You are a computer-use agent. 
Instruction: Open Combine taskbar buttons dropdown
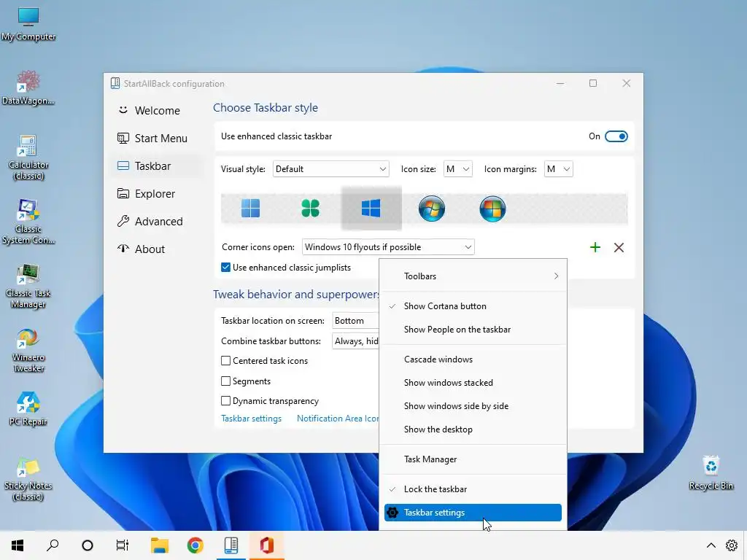pos(355,341)
